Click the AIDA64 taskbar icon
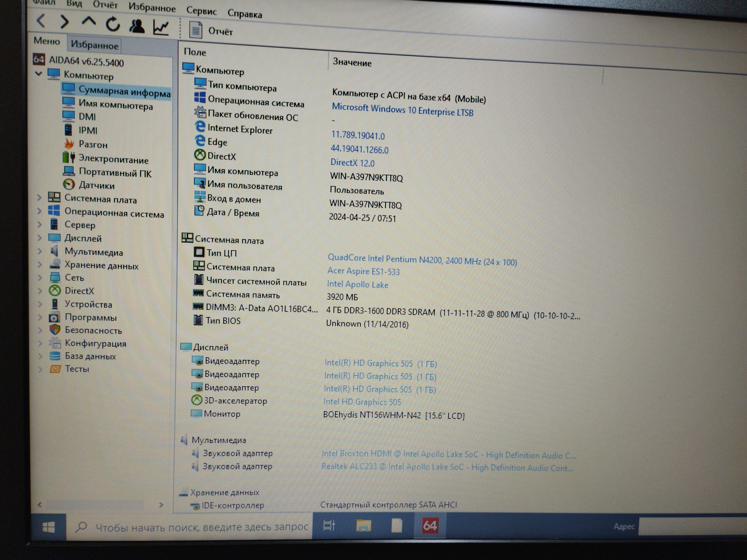This screenshot has height=560, width=747. click(430, 525)
